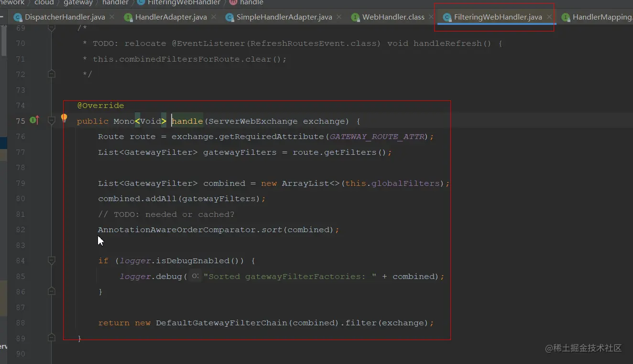
Task: Collapse the comment block fold at line 69
Action: 52,28
